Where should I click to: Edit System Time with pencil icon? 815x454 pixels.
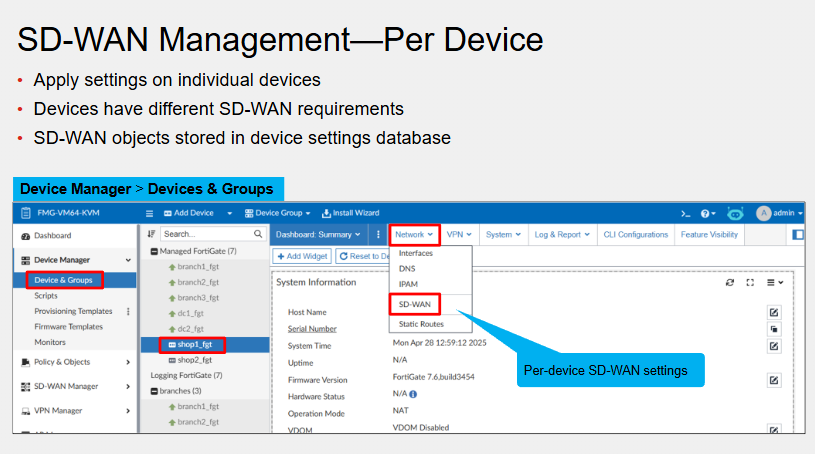click(774, 346)
